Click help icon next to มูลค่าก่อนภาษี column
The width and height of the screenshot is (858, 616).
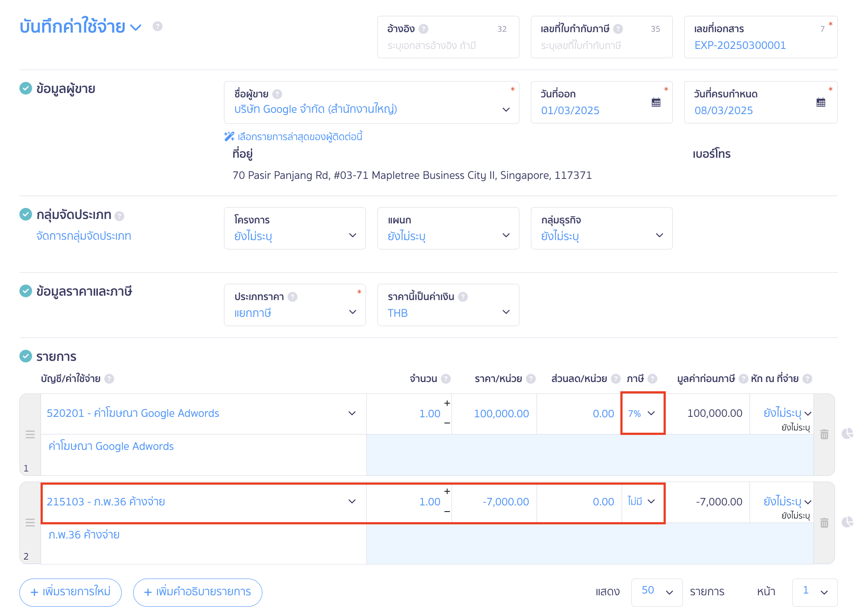coord(743,379)
